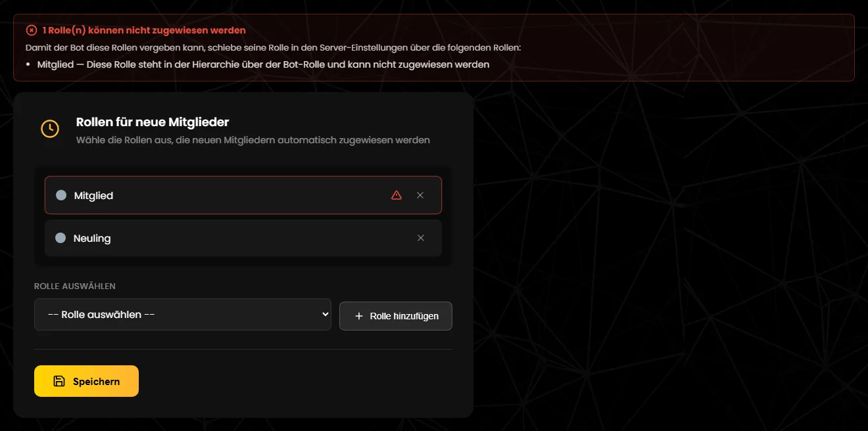Screen dimensions: 868x431
Task: Click the sentence starting 'Damit der Bot diese Rollen'
Action: tap(274, 48)
